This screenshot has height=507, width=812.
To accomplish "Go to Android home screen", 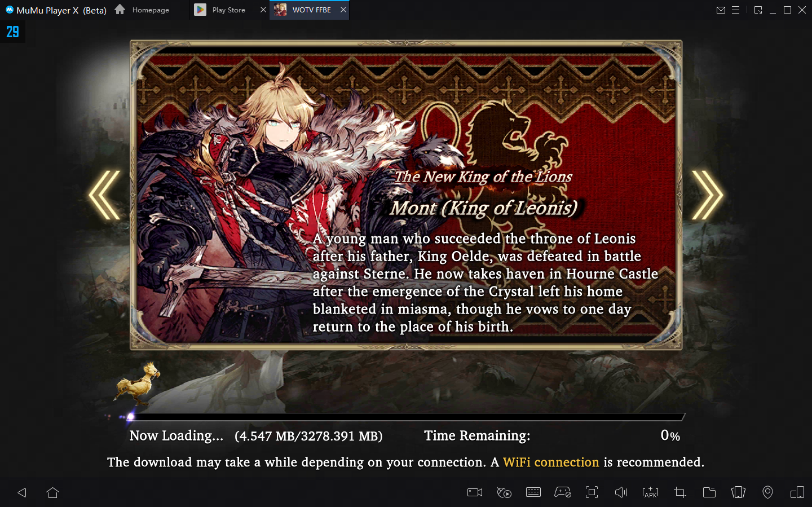I will [52, 492].
